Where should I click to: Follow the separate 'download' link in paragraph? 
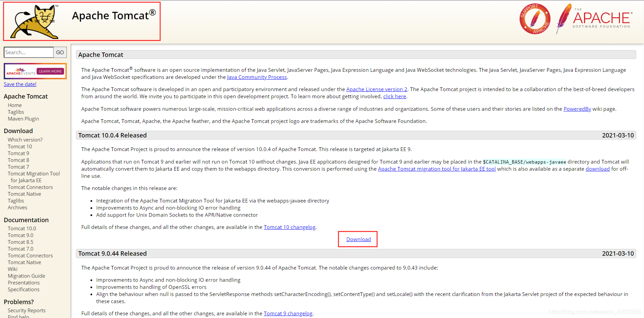point(598,169)
